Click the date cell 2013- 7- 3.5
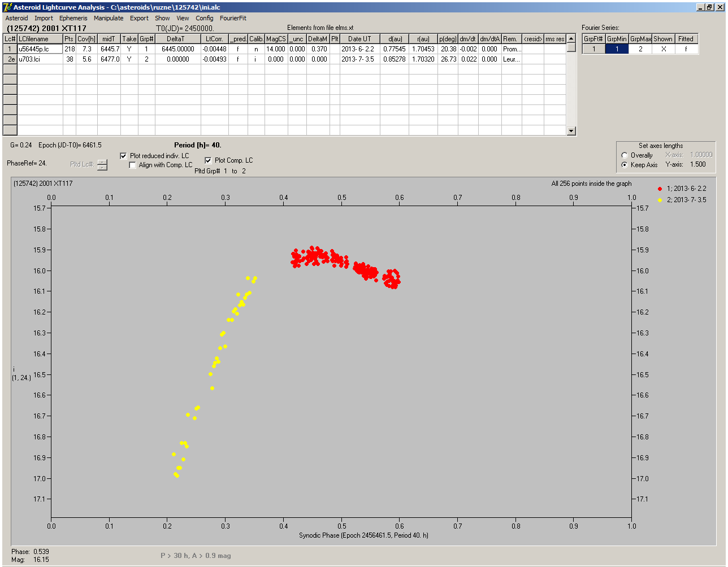The image size is (728, 567). point(359,59)
